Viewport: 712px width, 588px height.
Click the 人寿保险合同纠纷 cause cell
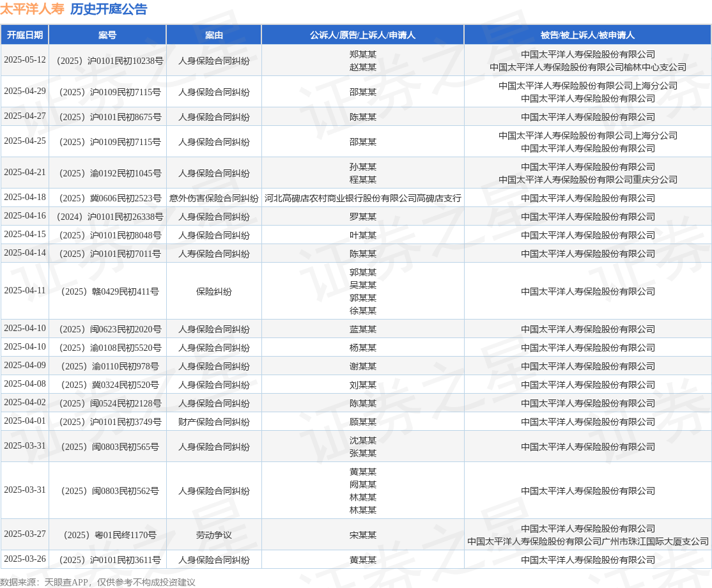coord(214,254)
